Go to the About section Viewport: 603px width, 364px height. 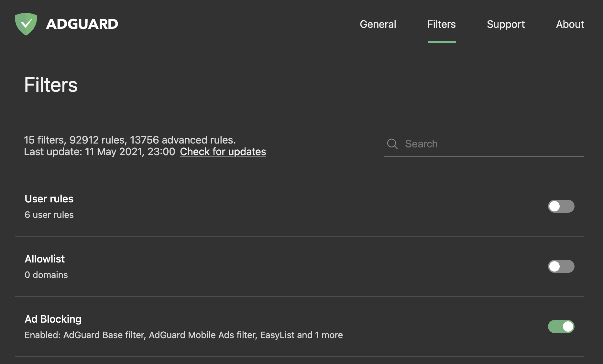pos(570,24)
